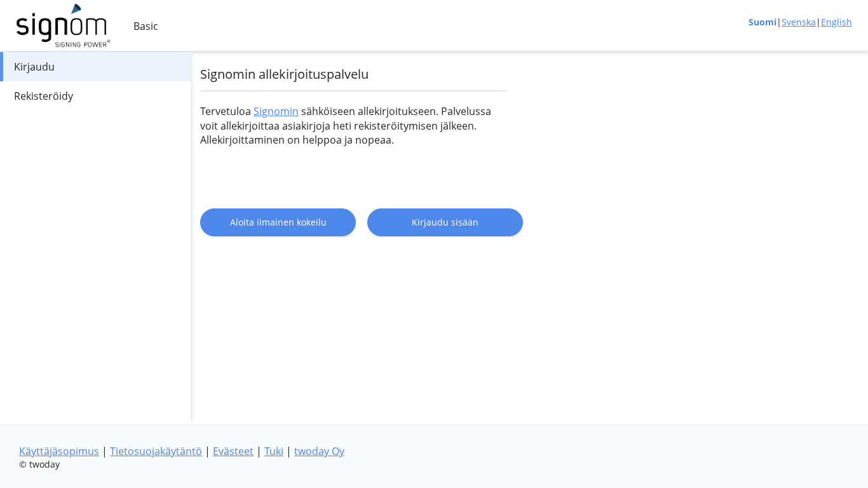Select Kirjaudu in the sidebar menu

[34, 67]
